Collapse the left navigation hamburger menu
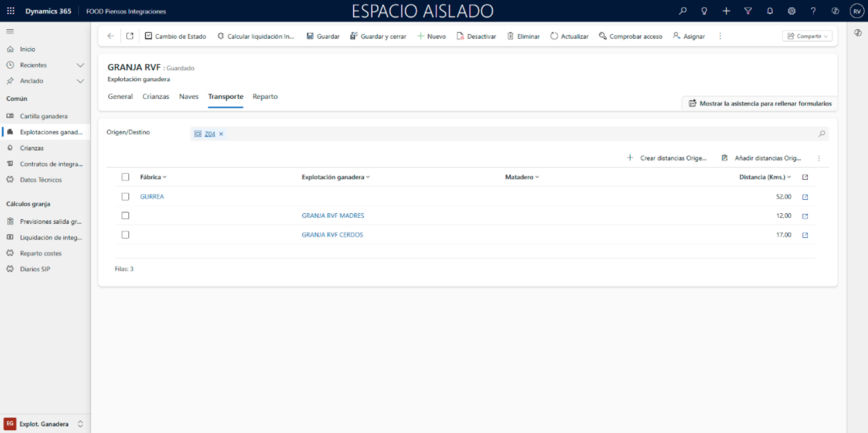 [10, 31]
